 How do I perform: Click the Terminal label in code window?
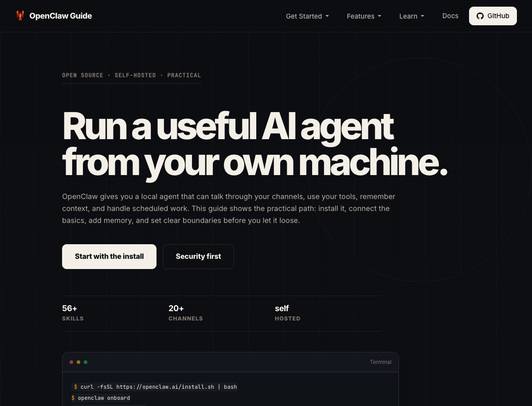tap(381, 362)
